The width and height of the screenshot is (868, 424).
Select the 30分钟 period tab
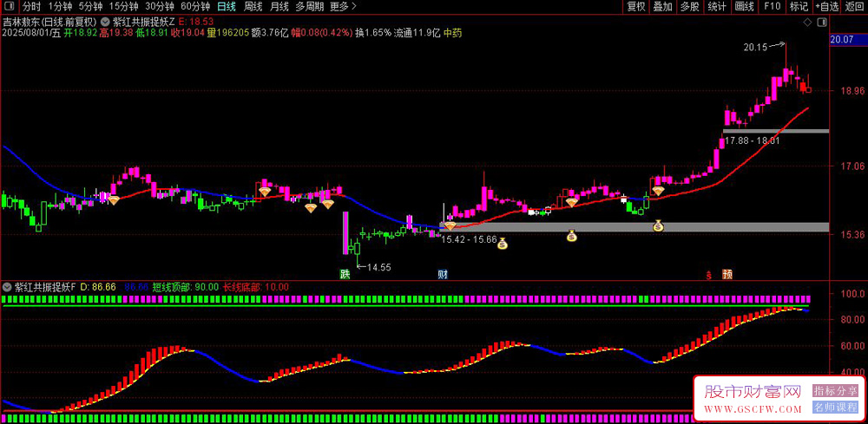point(160,7)
